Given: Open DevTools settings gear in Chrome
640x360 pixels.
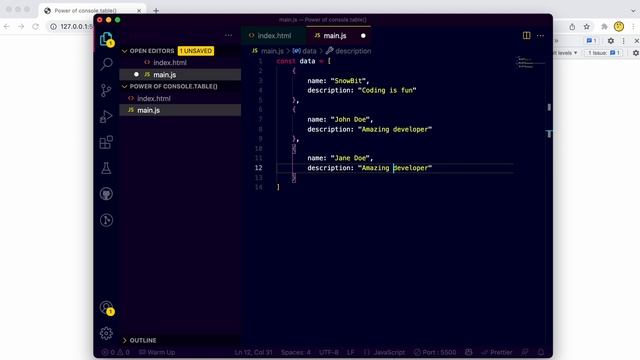Looking at the screenshot, I should click(611, 40).
